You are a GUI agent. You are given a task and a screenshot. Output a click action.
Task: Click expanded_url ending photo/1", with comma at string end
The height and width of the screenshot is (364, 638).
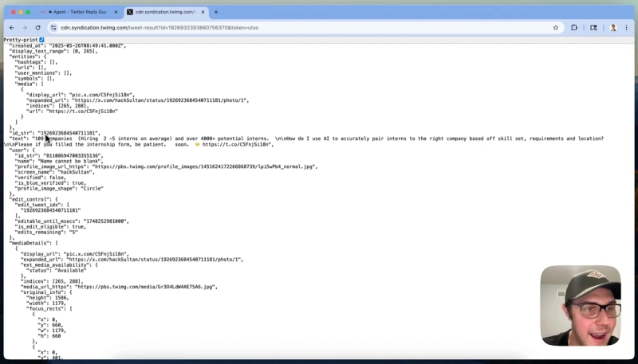pos(137,100)
